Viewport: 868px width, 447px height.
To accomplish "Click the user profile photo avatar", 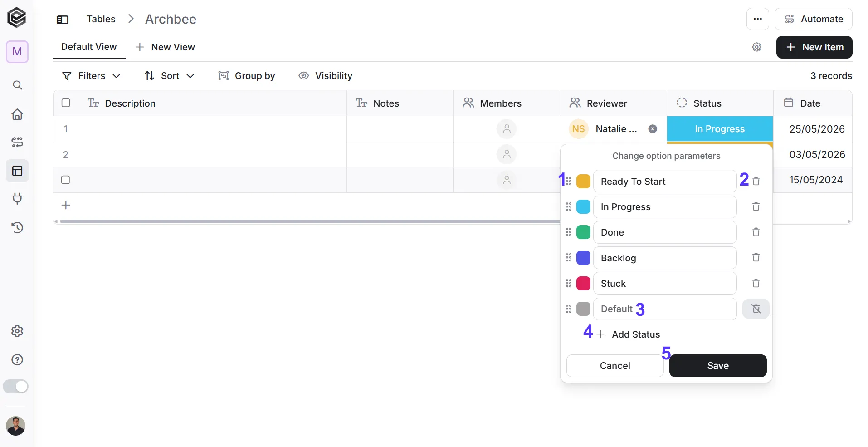I will [16, 426].
